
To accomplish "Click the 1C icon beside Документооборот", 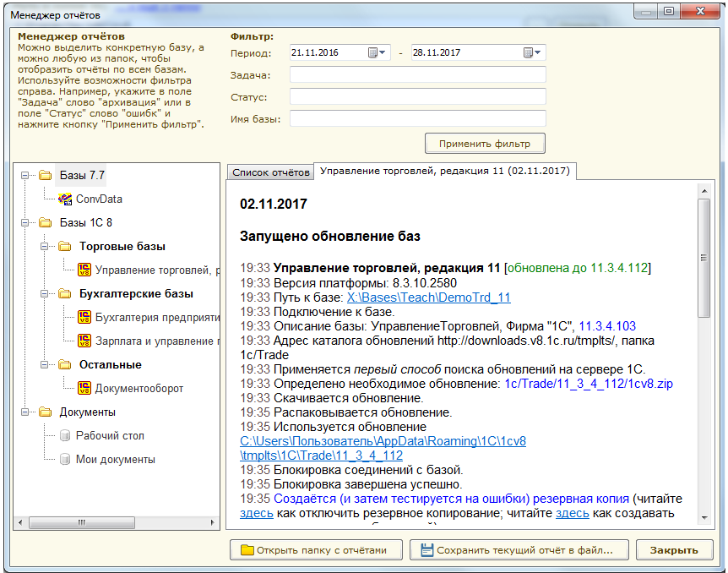I will [x=84, y=388].
